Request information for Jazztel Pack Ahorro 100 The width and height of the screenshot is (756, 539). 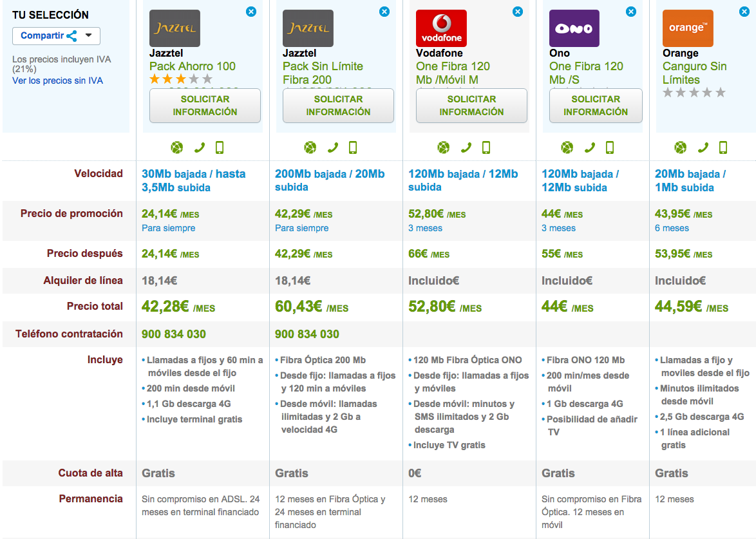pos(205,106)
